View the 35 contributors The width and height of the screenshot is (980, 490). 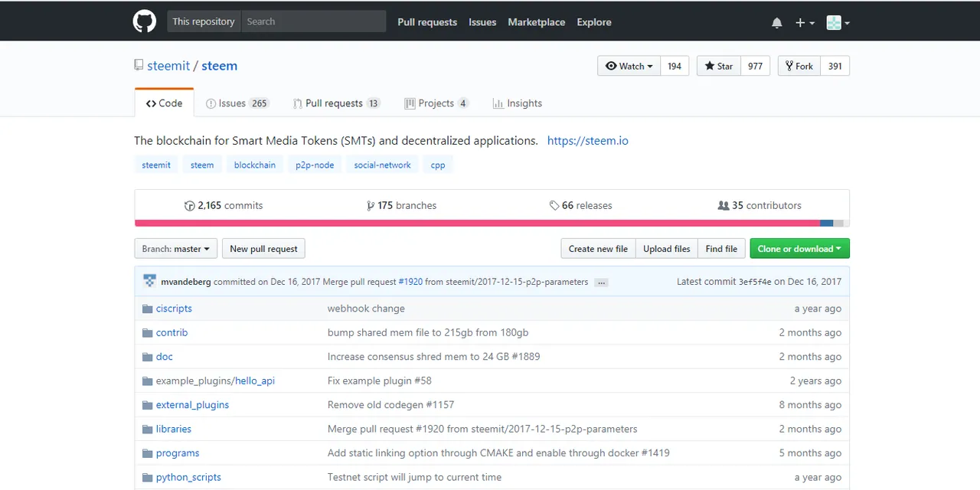click(759, 205)
